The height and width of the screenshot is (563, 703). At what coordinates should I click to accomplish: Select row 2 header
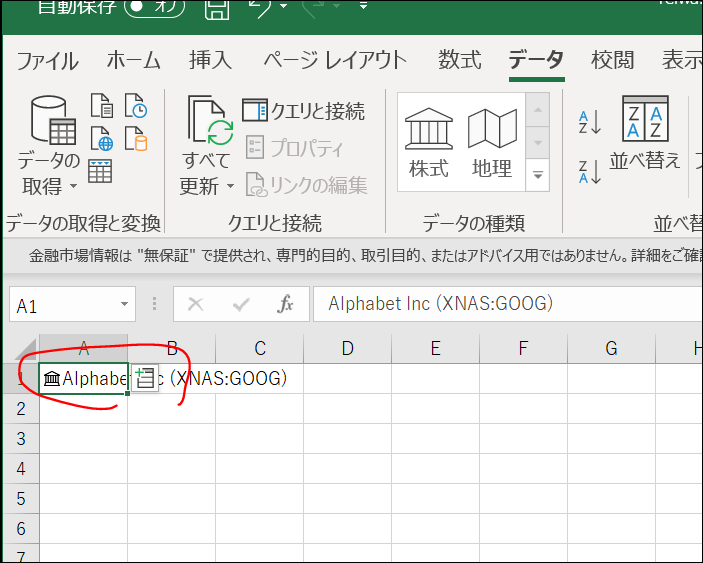pos(21,409)
